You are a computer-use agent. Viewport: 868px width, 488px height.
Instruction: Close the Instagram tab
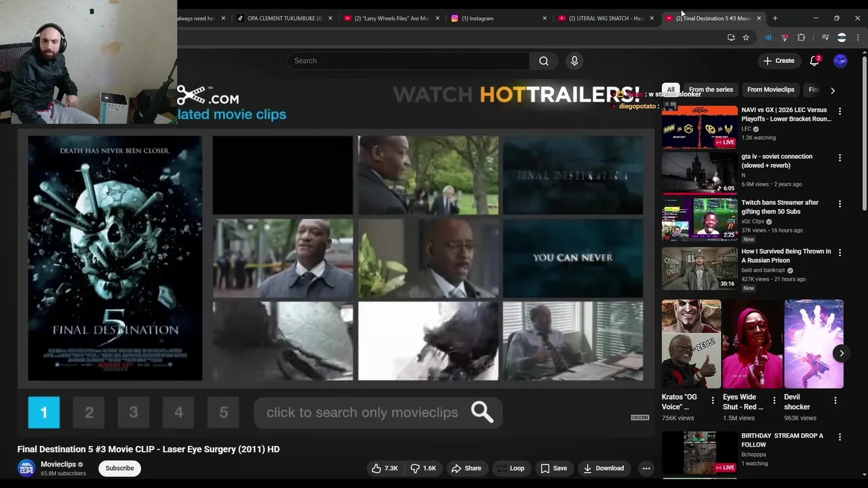tap(545, 18)
